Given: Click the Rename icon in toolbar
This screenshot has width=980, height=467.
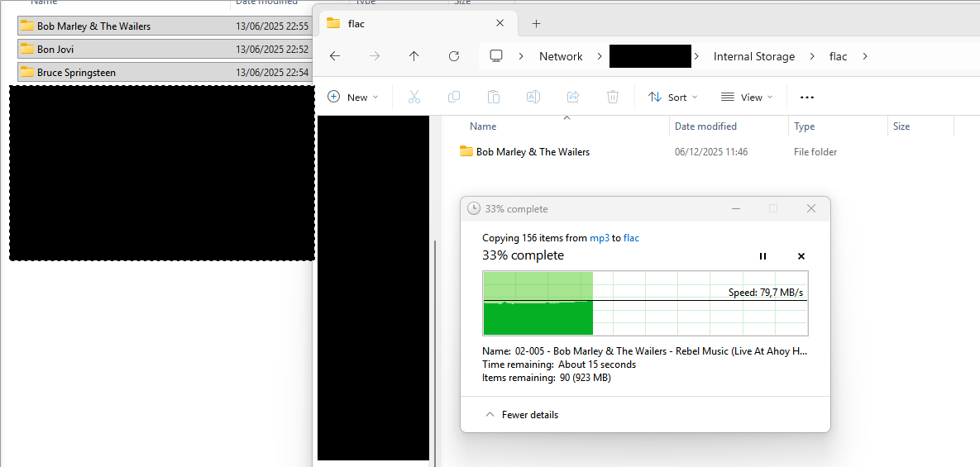Looking at the screenshot, I should point(533,97).
